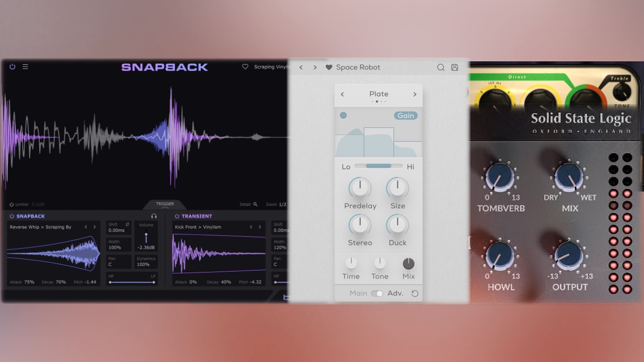Click the Treble tone knob
This screenshot has width=644, height=362.
coord(621,92)
